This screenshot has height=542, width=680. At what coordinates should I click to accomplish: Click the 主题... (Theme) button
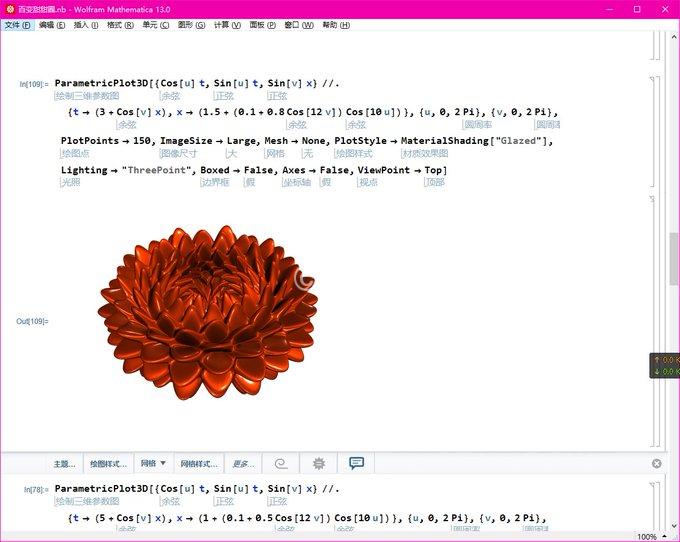pyautogui.click(x=64, y=464)
